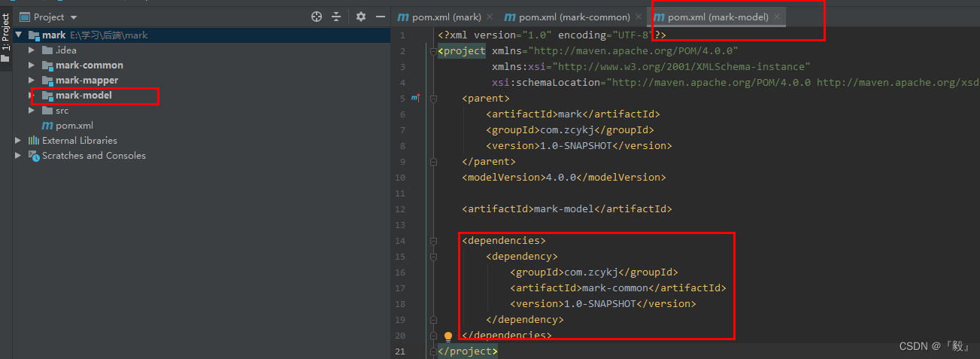Click the Maven gutter icon on line 5
This screenshot has width=980, height=359.
click(x=414, y=98)
